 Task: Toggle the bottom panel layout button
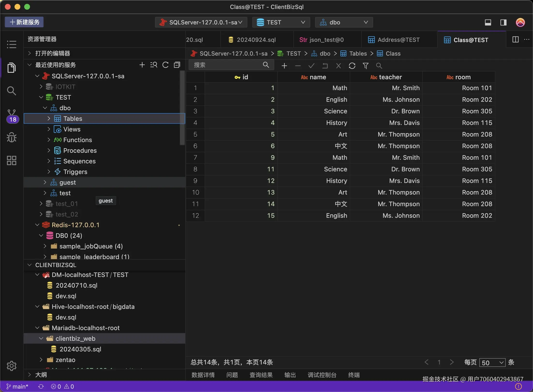(488, 22)
